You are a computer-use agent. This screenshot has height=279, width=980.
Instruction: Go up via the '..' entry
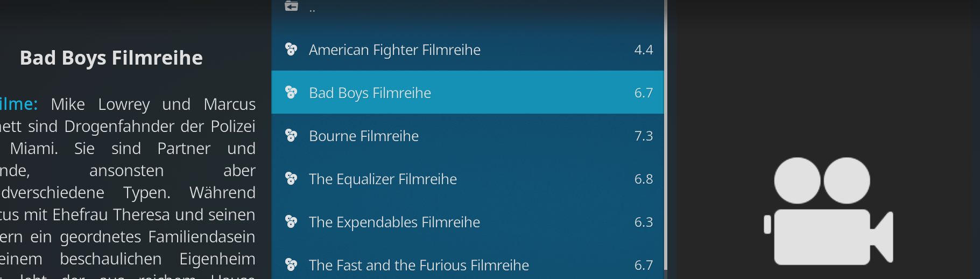coord(468,9)
